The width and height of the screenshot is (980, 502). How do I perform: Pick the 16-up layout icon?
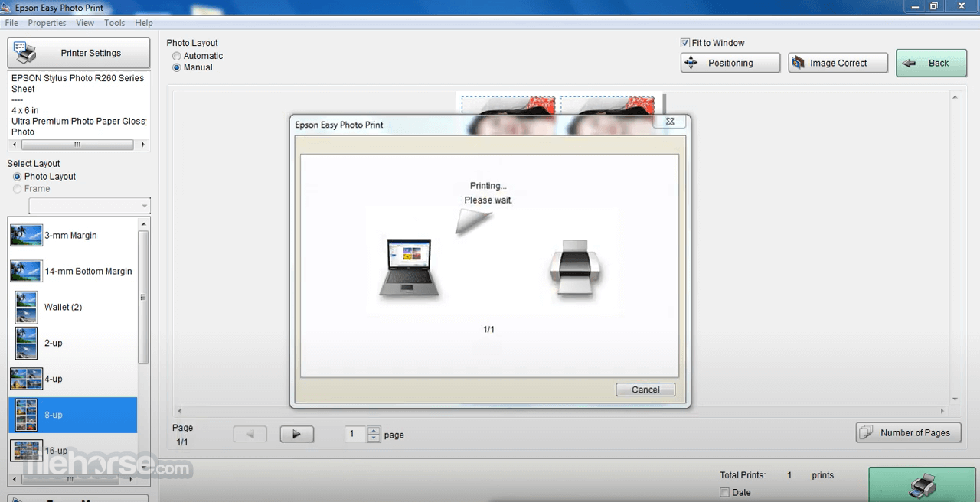click(26, 451)
